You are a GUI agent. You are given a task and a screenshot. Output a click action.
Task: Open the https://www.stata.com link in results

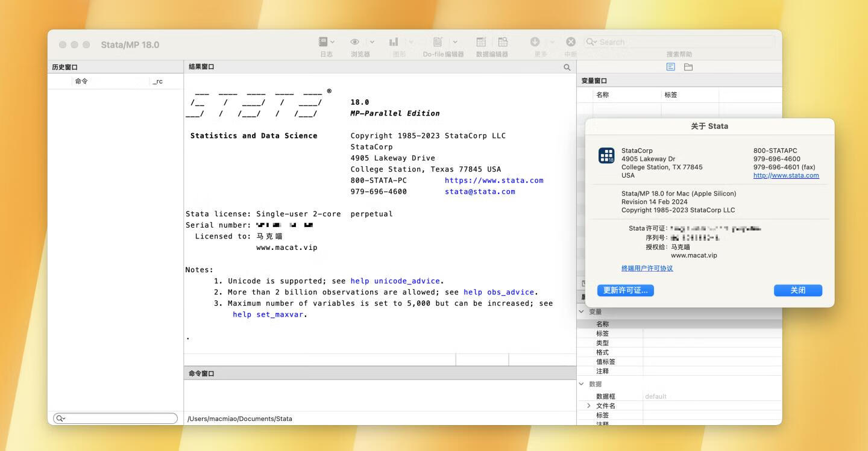click(494, 181)
